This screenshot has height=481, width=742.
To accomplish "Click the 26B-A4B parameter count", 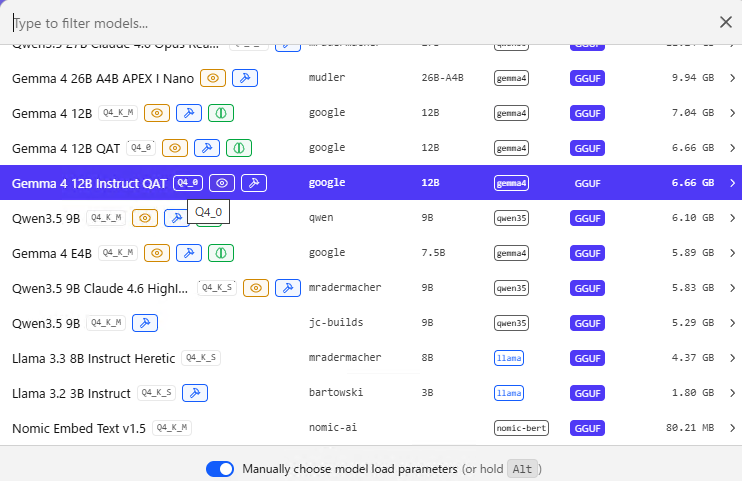I will (x=442, y=78).
